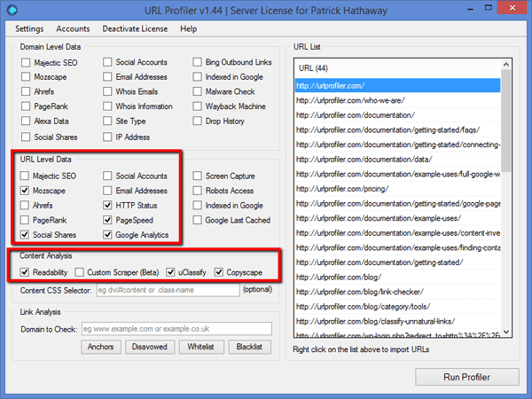Minimize the URL Profiler window
This screenshot has width=532, height=399.
(x=470, y=9)
